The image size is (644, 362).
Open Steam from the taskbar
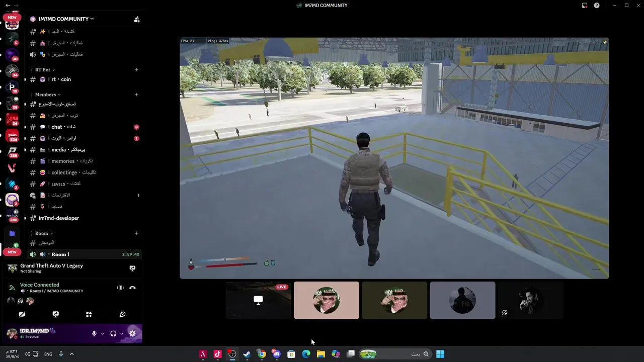[247, 354]
